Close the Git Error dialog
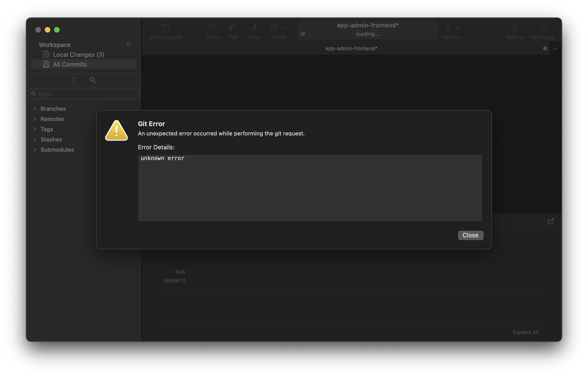588x376 pixels. (470, 235)
